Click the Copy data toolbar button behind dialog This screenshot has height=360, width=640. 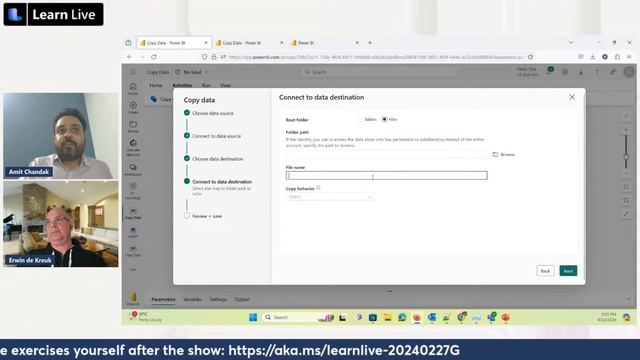click(161, 99)
